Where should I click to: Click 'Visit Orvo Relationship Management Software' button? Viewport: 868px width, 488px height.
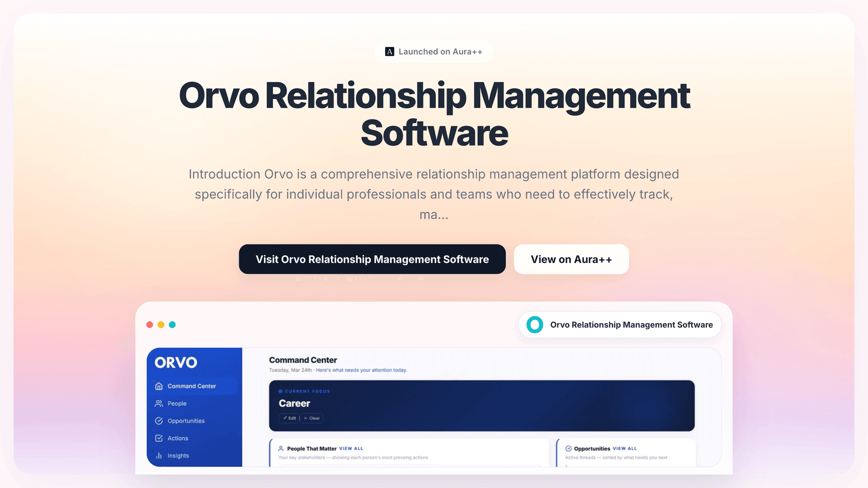point(372,259)
